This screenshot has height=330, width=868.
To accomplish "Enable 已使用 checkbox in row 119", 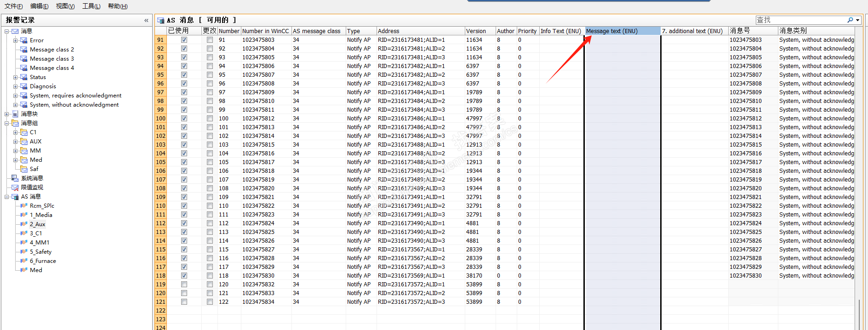I will [184, 284].
